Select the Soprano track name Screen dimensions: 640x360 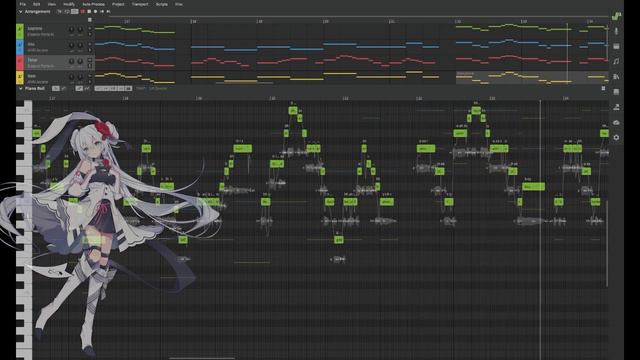pyautogui.click(x=35, y=29)
